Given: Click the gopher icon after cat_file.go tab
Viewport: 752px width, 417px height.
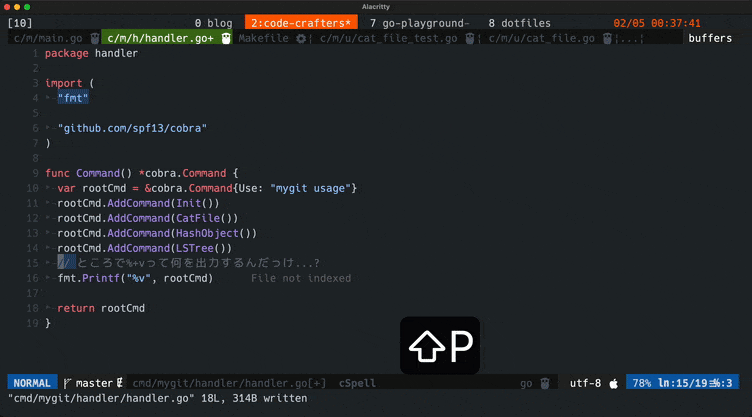Looking at the screenshot, I should click(x=607, y=38).
